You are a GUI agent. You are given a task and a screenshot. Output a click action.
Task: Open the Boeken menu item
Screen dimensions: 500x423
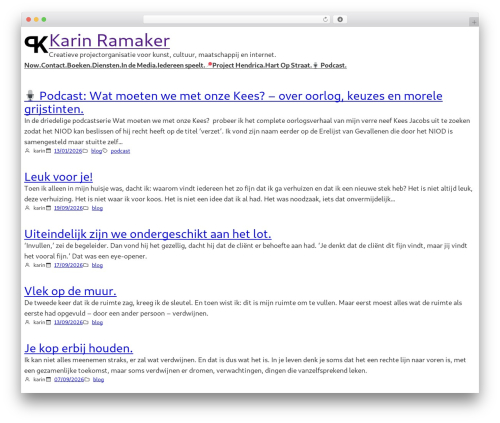tap(79, 65)
